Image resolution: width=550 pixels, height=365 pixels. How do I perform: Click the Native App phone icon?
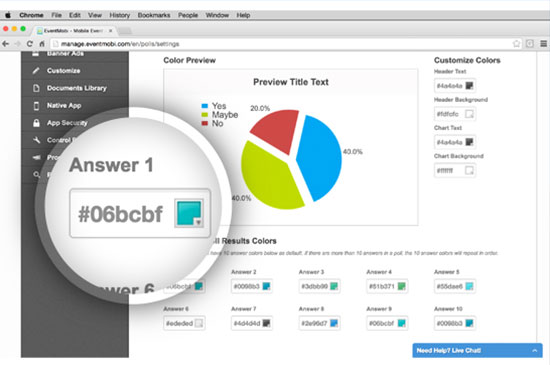click(x=36, y=106)
